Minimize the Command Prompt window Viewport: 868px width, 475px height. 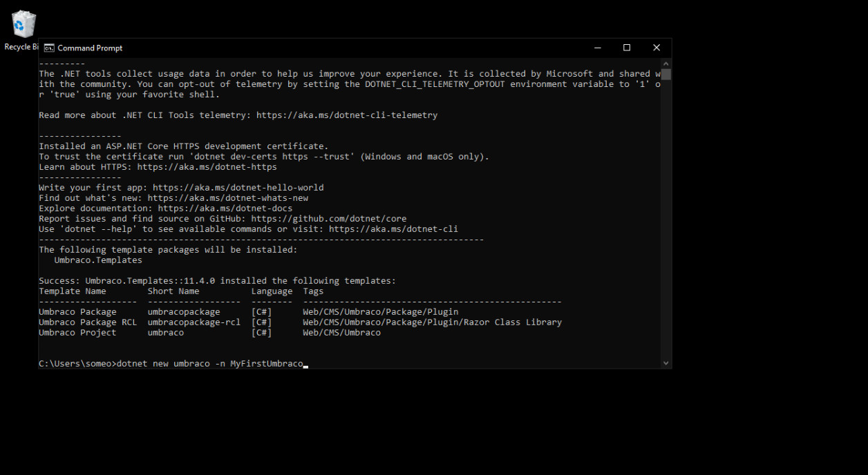[596, 48]
